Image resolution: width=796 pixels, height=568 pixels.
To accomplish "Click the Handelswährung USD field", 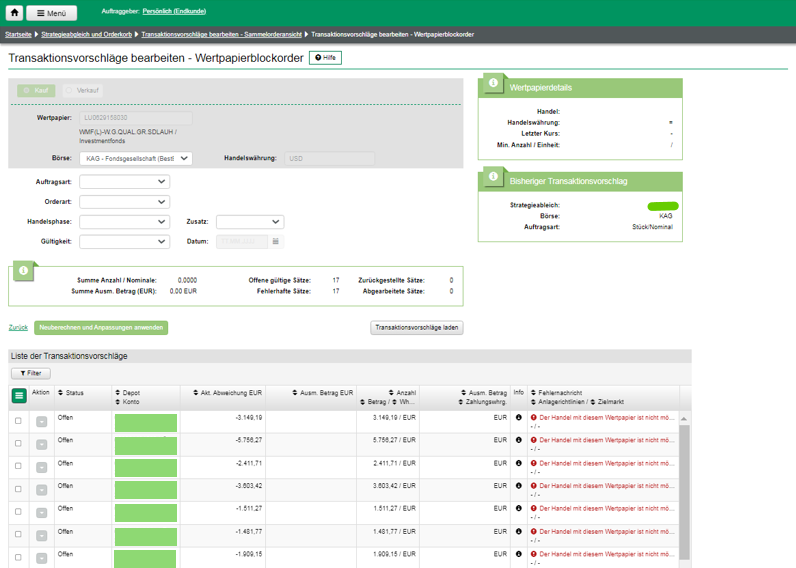I will click(x=329, y=158).
